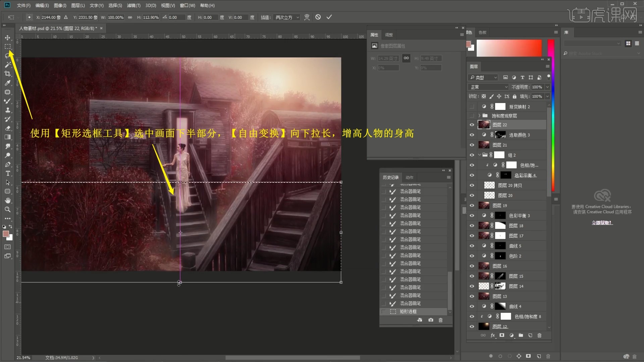Show the 渐变映射 2 layer
This screenshot has width=644, height=362.
point(472,107)
